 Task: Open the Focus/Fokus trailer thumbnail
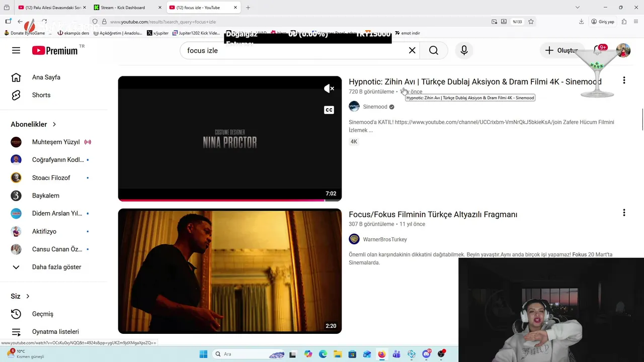pos(230,271)
